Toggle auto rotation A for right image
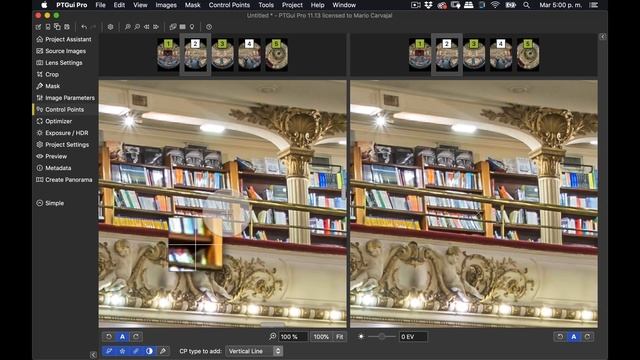The image size is (640, 360). 573,337
